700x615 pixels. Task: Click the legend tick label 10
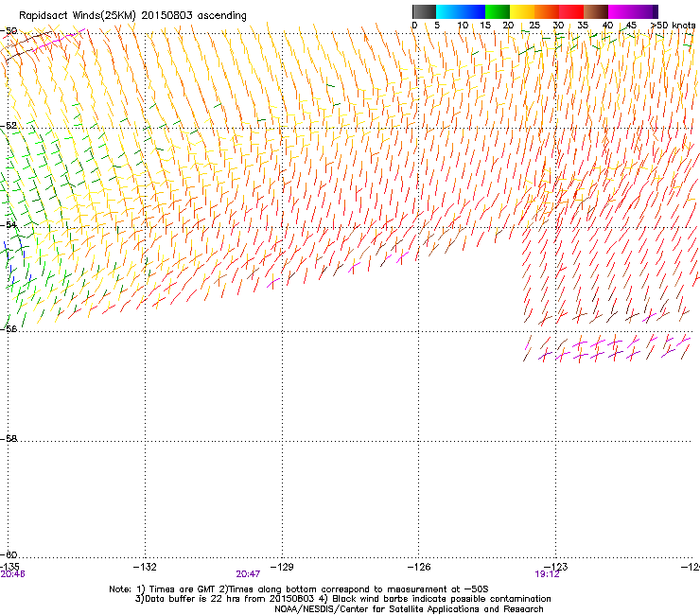click(x=463, y=26)
